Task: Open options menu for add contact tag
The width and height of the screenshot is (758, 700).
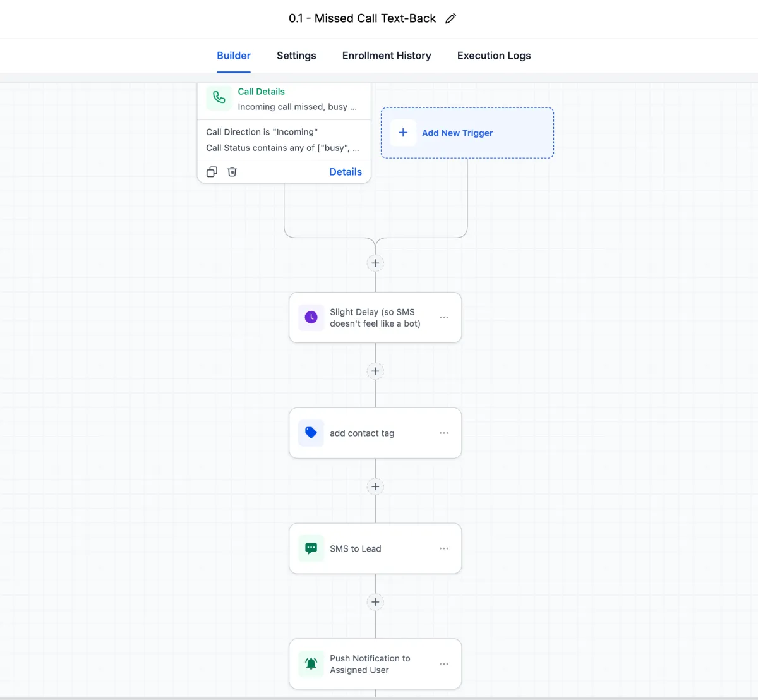Action: [x=444, y=433]
